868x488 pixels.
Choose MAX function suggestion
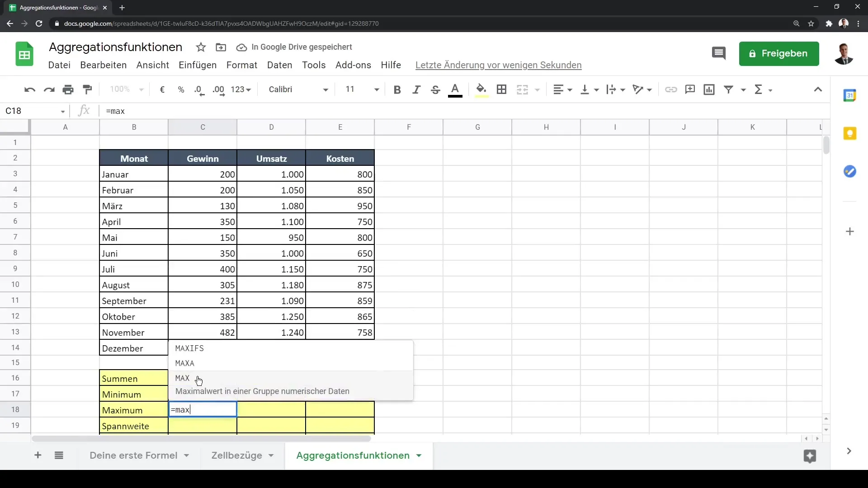click(291, 385)
